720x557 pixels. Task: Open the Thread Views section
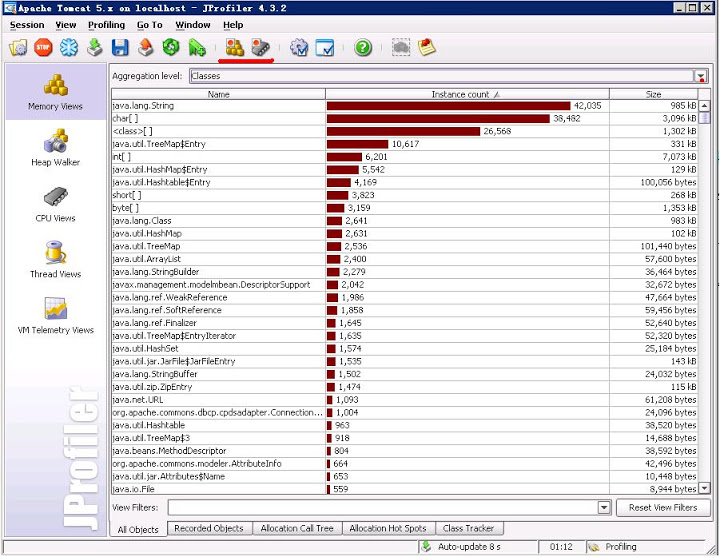[x=55, y=260]
